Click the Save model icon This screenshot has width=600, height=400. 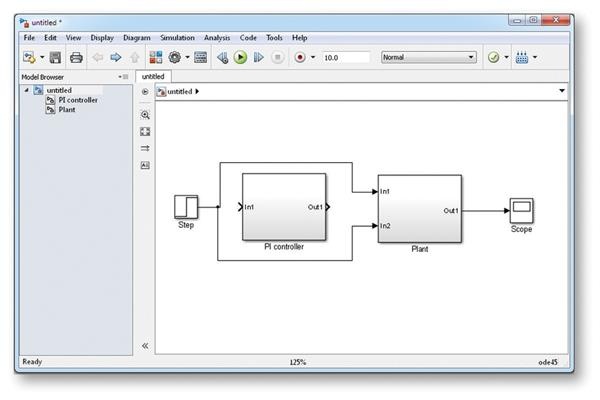click(55, 58)
